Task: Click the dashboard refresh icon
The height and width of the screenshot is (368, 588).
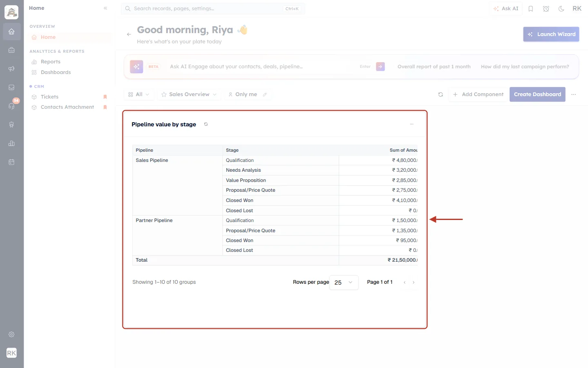Action: pyautogui.click(x=441, y=94)
